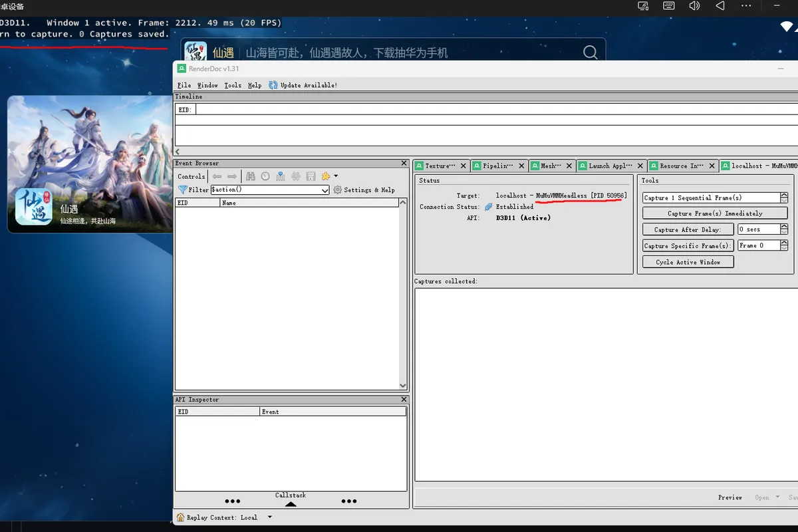Click the puzzle piece extensions icon

click(326, 176)
